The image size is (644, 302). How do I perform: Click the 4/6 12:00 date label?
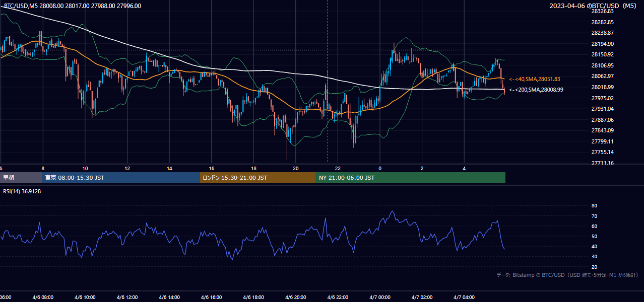point(127,297)
